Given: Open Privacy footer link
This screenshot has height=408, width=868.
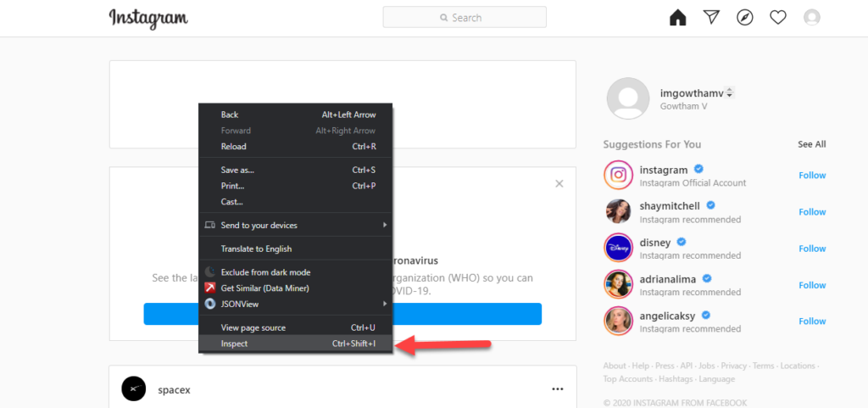Looking at the screenshot, I should [734, 366].
